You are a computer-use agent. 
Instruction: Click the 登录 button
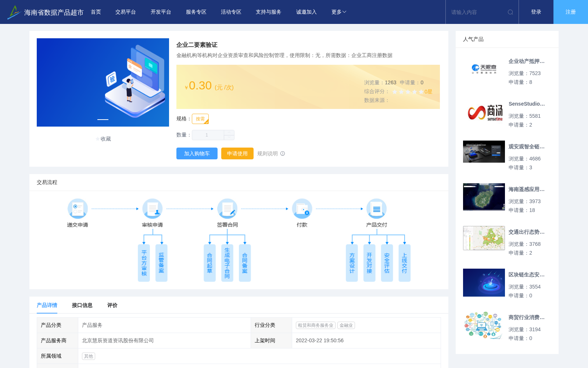[536, 12]
